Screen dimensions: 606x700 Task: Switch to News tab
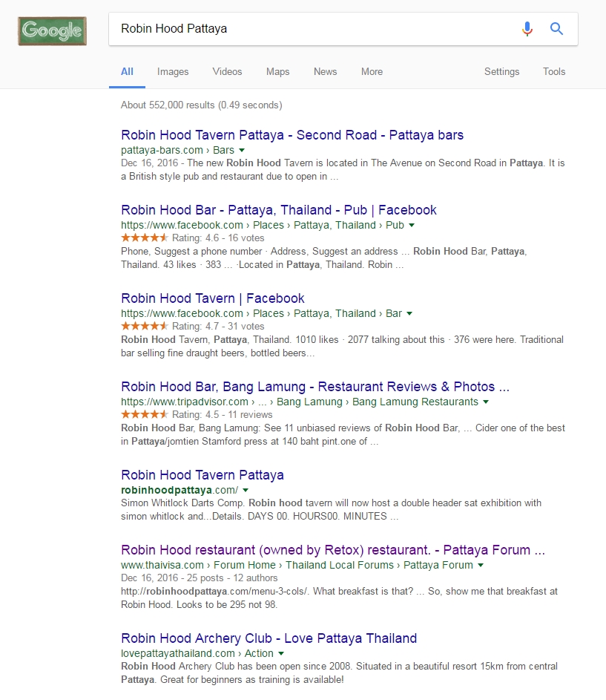click(x=326, y=72)
